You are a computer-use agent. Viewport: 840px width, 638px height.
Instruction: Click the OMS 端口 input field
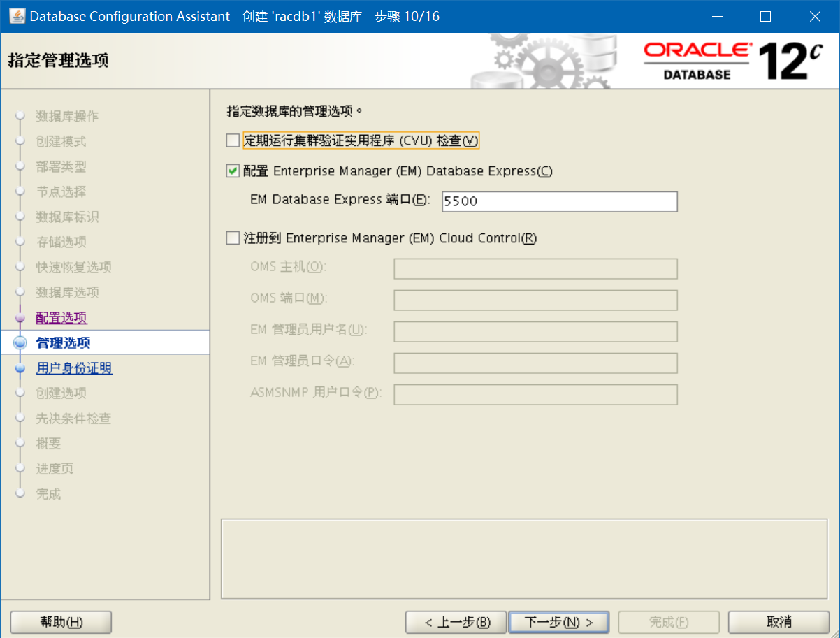click(x=535, y=300)
